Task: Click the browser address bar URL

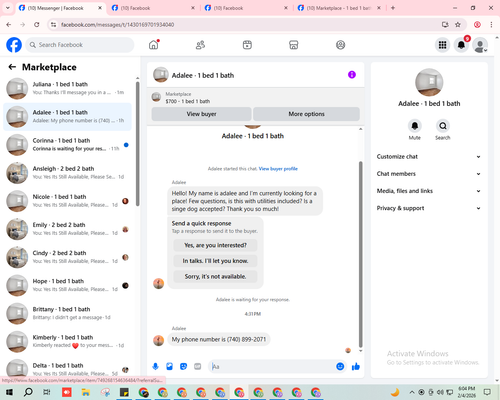Action: click(x=117, y=25)
